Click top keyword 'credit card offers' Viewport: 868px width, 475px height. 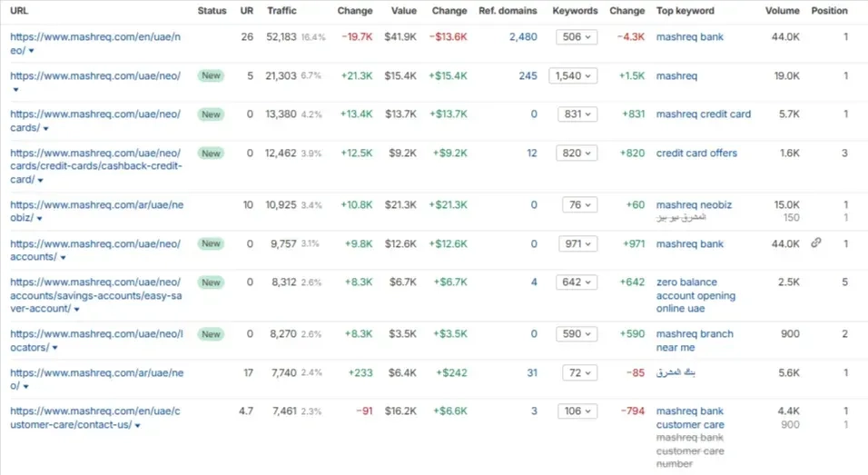696,153
